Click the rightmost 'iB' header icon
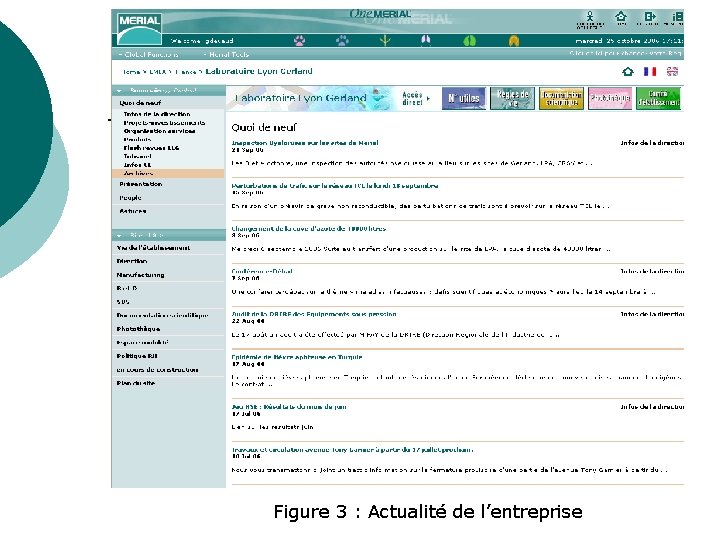Screen dimensions: 720x540 (x=677, y=17)
